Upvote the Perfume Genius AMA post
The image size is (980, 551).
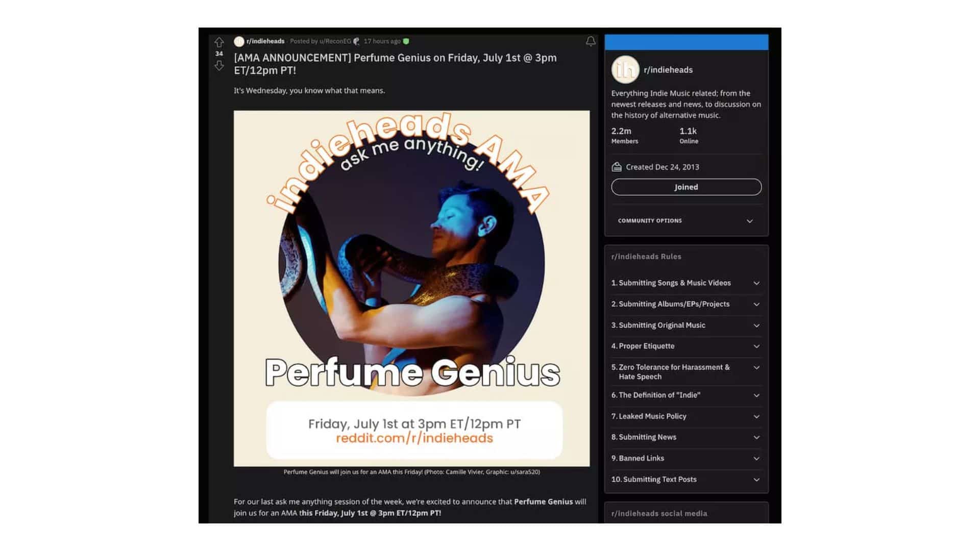tap(219, 42)
